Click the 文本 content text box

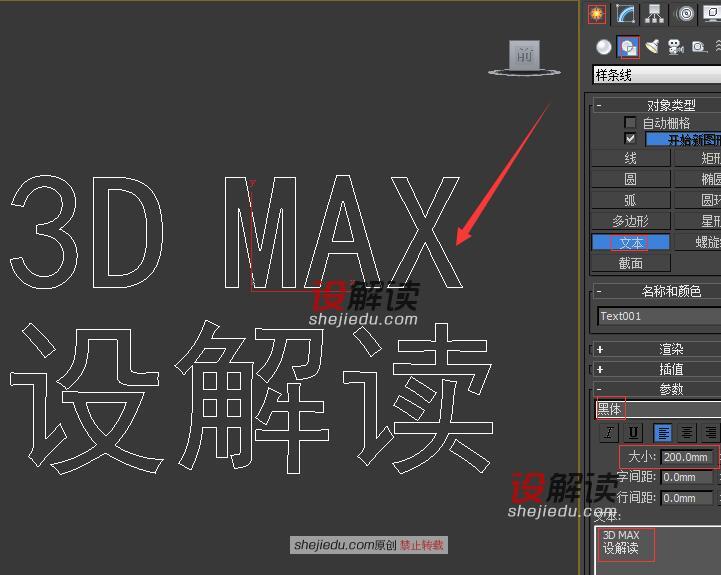click(658, 550)
